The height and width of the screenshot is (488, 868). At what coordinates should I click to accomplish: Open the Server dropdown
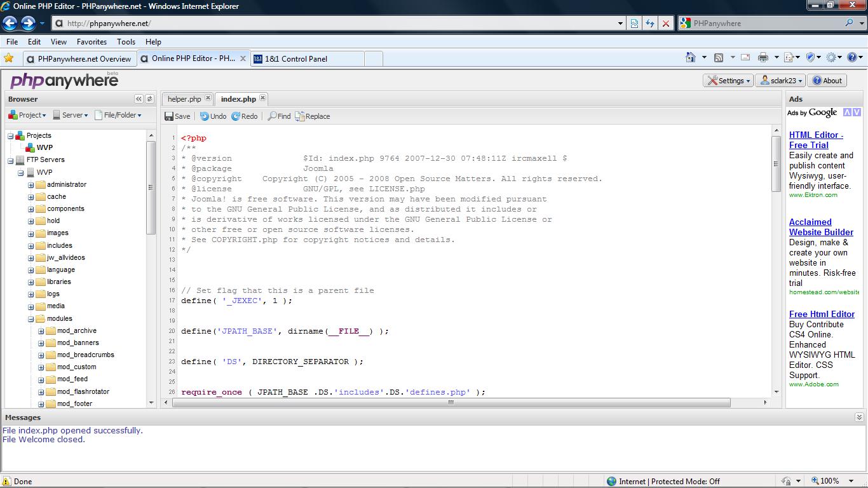70,115
